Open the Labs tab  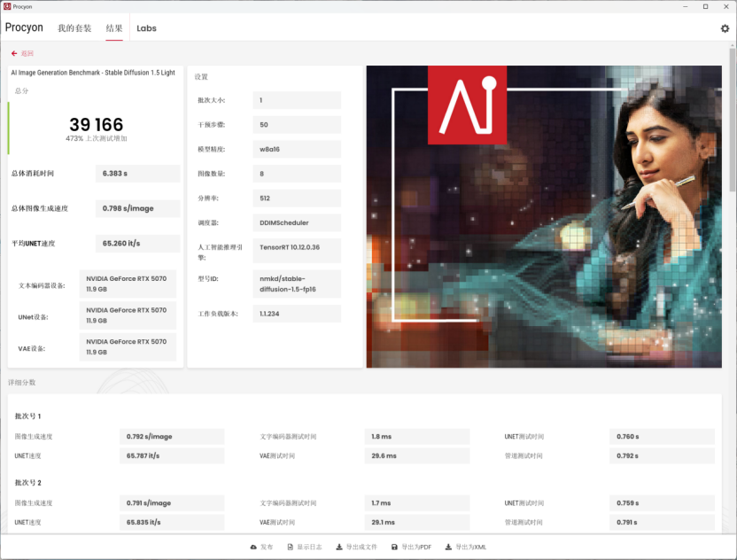[146, 28]
